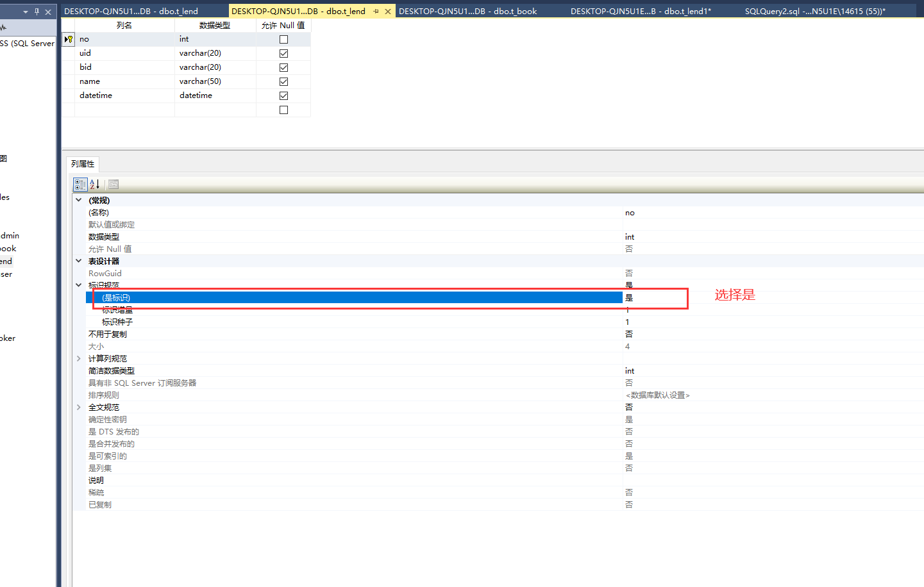
Task: Collapse the 标识规范 identity specification group
Action: coord(79,285)
